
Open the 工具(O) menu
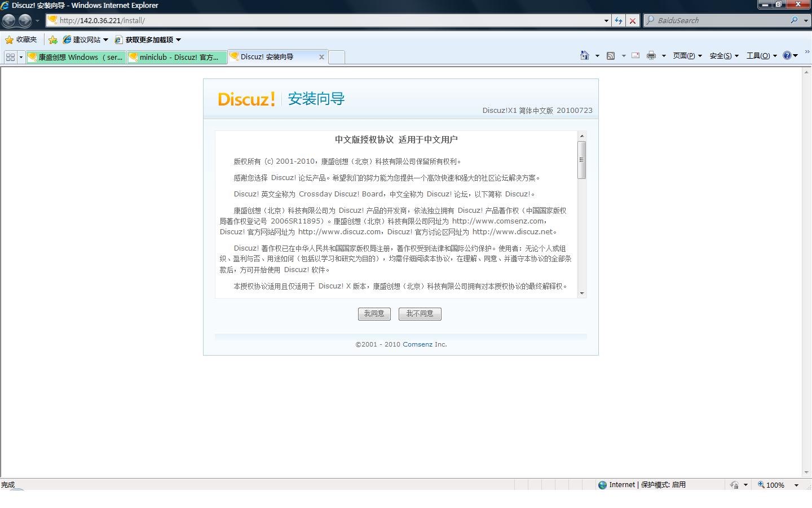pyautogui.click(x=762, y=55)
